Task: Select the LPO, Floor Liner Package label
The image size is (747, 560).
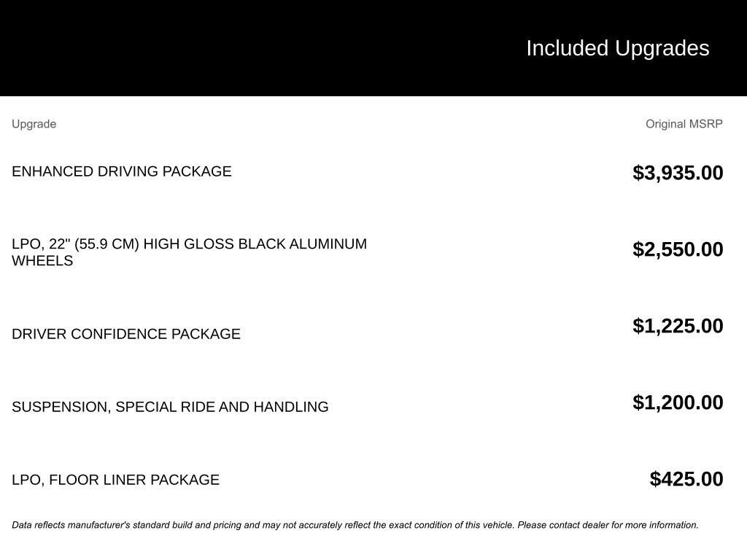Action: 116,480
